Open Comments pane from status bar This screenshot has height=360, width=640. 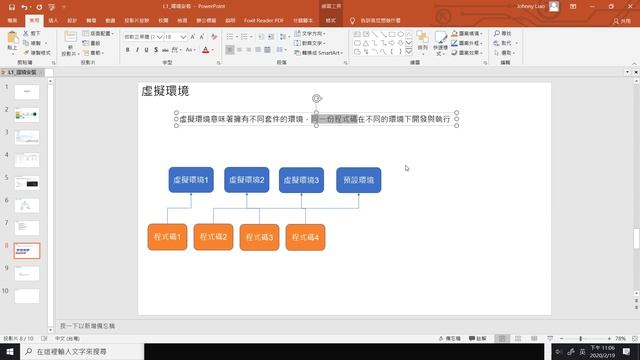point(478,338)
